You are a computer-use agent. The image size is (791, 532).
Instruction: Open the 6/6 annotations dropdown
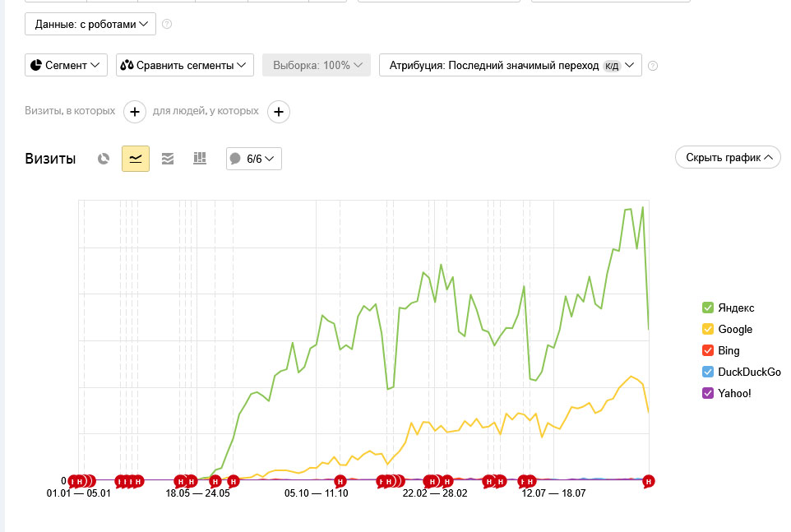pos(254,159)
